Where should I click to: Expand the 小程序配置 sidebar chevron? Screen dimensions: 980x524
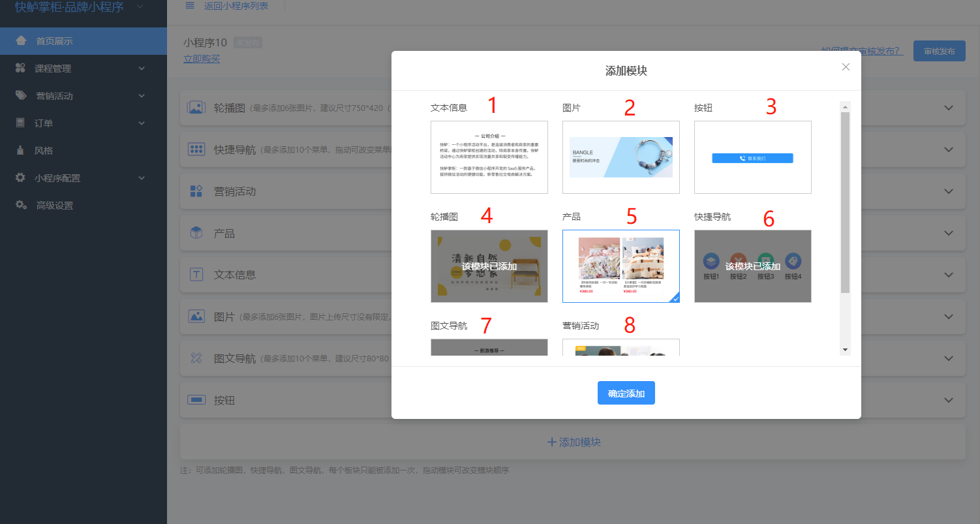point(142,178)
